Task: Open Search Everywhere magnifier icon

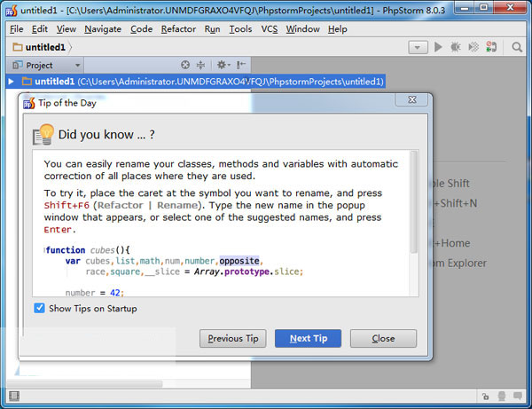Action: coord(517,47)
